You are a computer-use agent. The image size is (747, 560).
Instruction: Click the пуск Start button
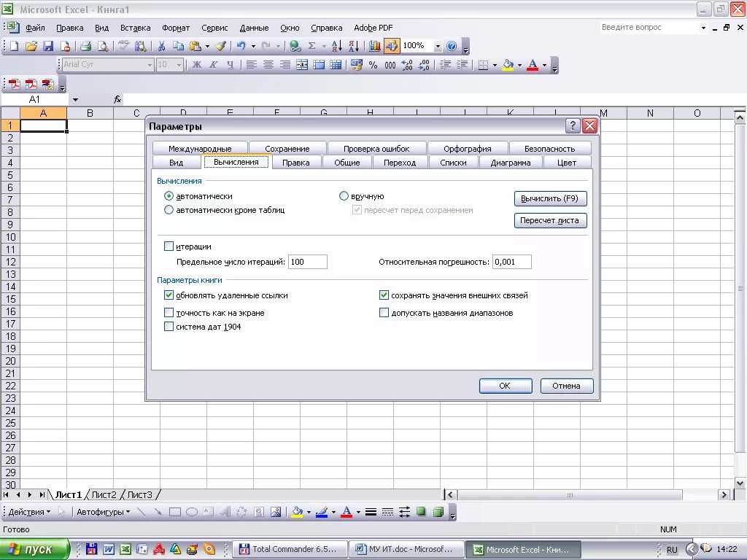pyautogui.click(x=35, y=549)
